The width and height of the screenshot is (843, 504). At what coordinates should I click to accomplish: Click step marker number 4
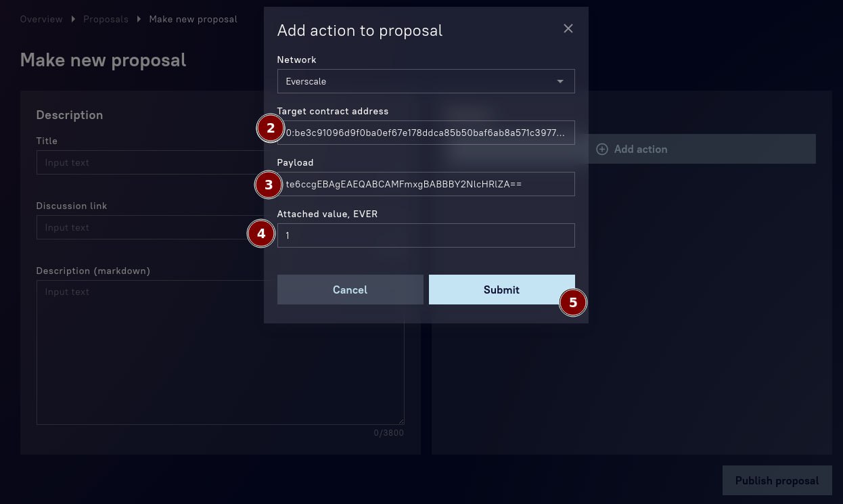(x=261, y=235)
